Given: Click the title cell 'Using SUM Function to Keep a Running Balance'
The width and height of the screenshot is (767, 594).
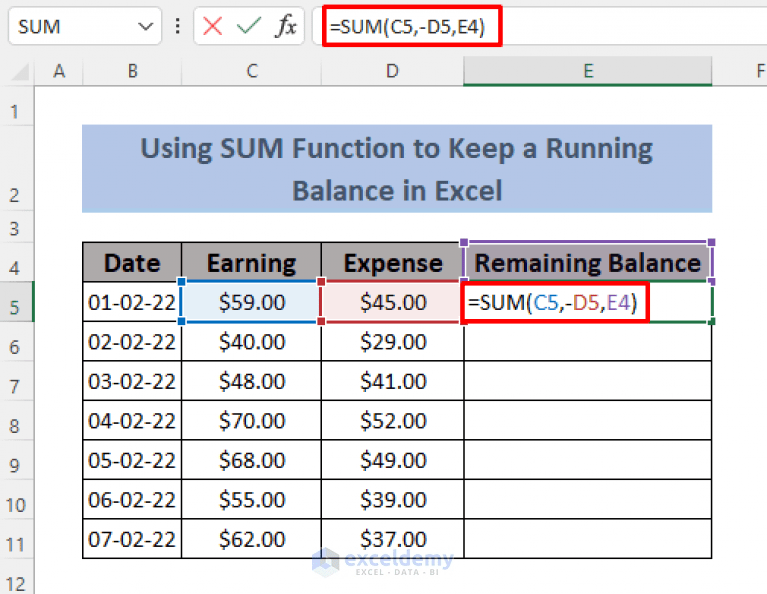Looking at the screenshot, I should click(397, 169).
